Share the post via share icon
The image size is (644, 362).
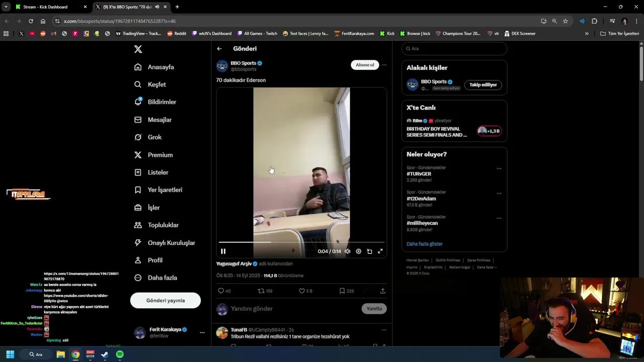coord(382,291)
